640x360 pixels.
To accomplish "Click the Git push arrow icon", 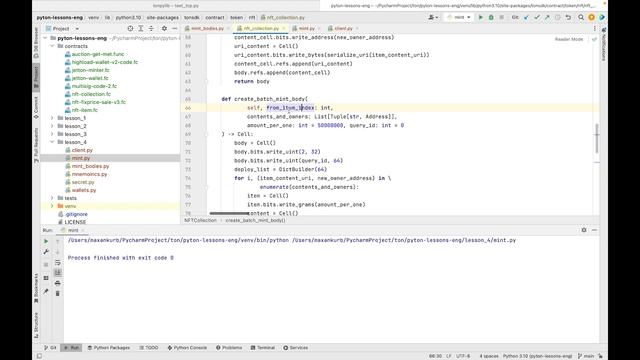I will pos(547,18).
